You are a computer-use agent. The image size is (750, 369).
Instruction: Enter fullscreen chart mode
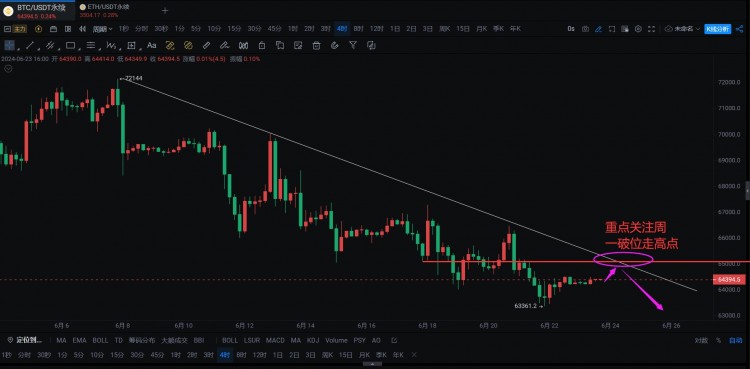click(651, 29)
